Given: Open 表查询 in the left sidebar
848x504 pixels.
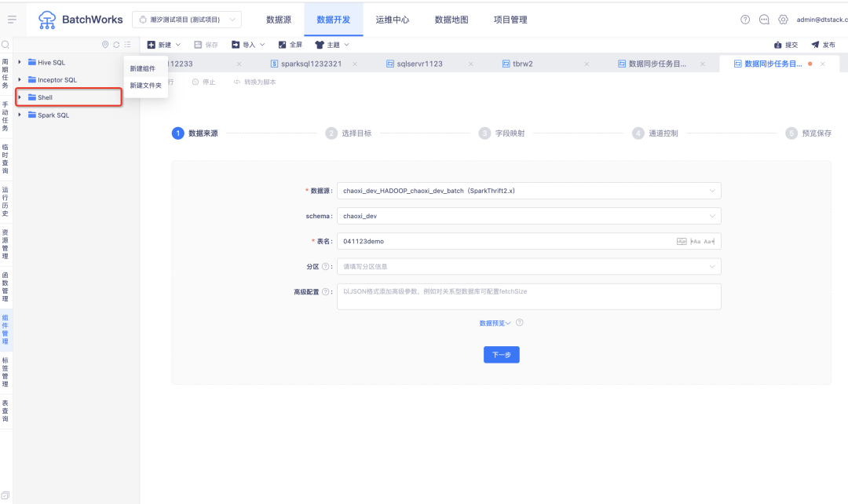Looking at the screenshot, I should pyautogui.click(x=5, y=411).
